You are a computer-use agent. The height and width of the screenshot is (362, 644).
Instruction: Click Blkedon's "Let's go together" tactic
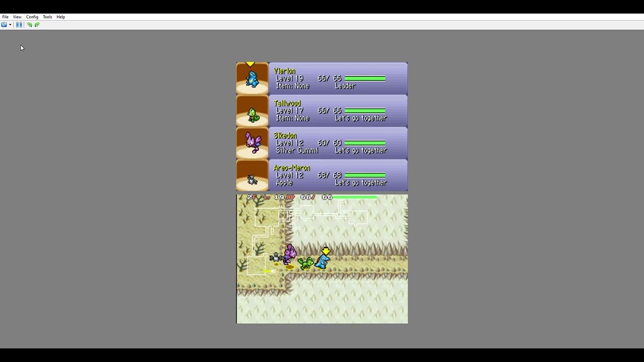361,150
